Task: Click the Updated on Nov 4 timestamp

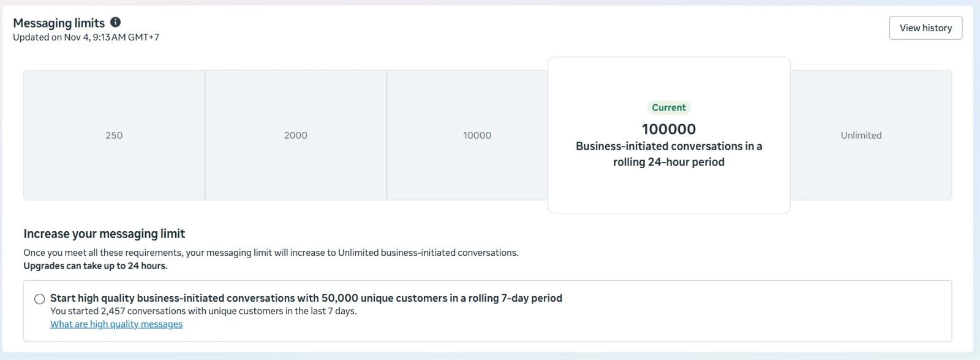Action: pyautogui.click(x=86, y=37)
